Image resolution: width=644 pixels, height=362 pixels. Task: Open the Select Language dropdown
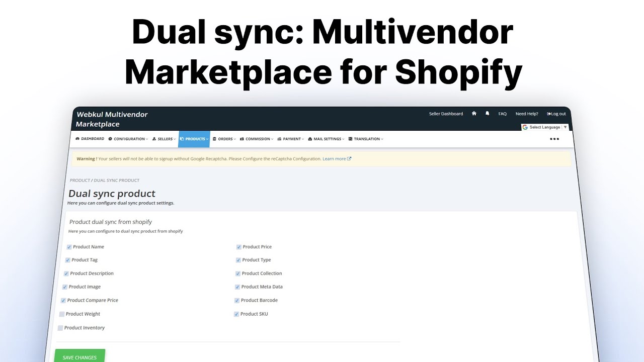(x=545, y=127)
